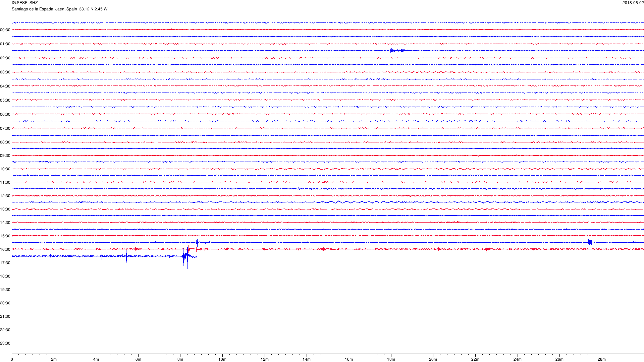Click the 19:30 time label
Image resolution: width=644 pixels, height=362 pixels.
[x=5, y=290]
